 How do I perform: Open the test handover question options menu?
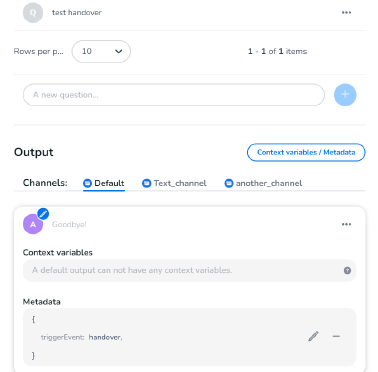coord(346,13)
